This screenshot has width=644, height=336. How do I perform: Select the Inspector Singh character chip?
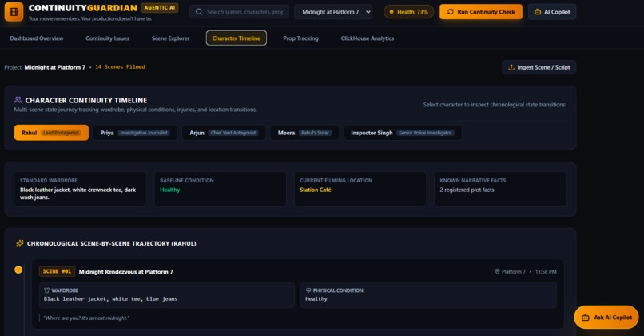[x=403, y=133]
